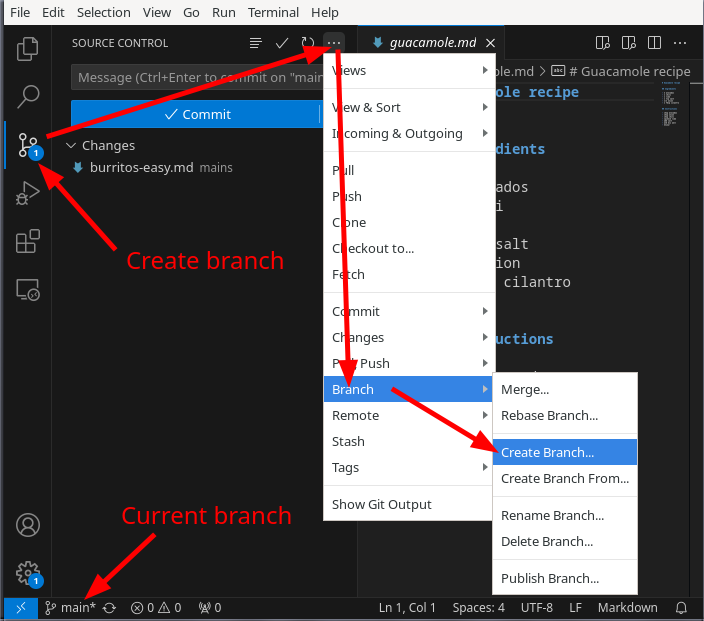Open the Explorer view in the activity bar
Screen dimensions: 704x621
coord(27,48)
